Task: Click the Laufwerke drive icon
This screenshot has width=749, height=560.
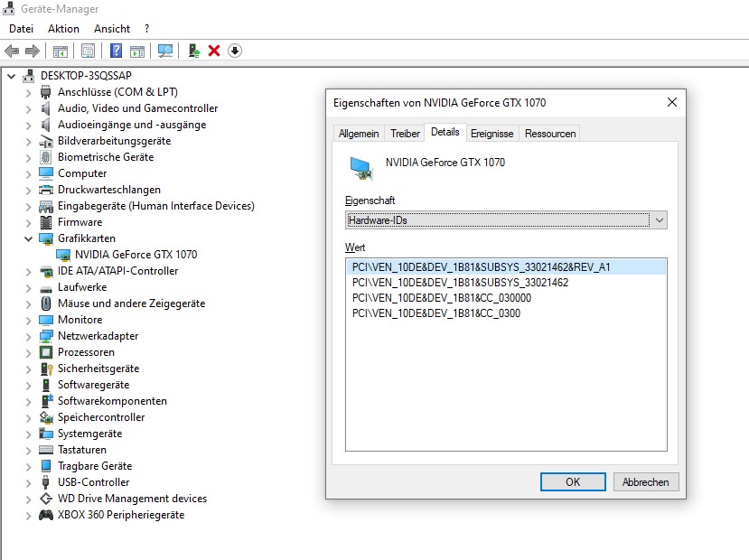Action: [46, 289]
